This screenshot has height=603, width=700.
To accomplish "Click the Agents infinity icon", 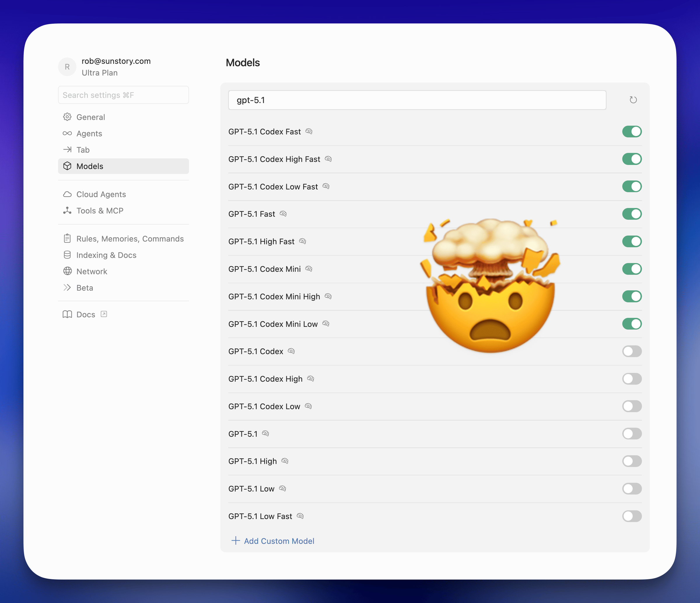I will point(67,134).
